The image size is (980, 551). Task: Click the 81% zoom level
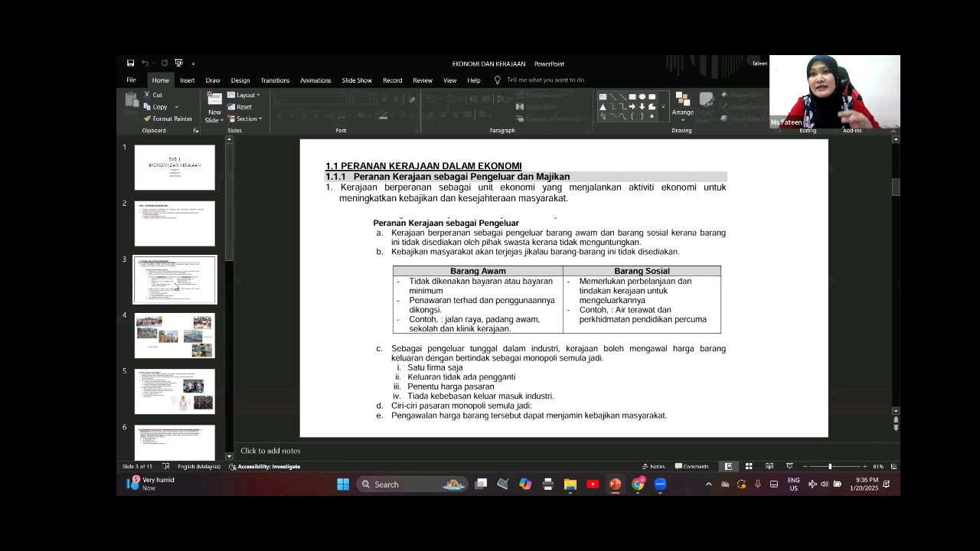point(878,466)
